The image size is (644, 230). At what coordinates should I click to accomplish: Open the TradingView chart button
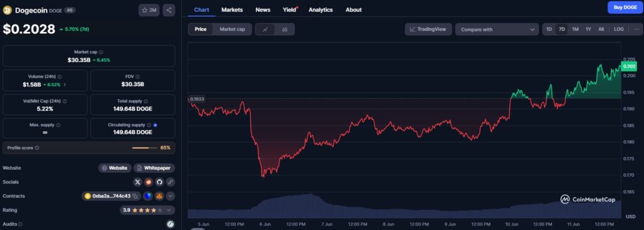[428, 29]
